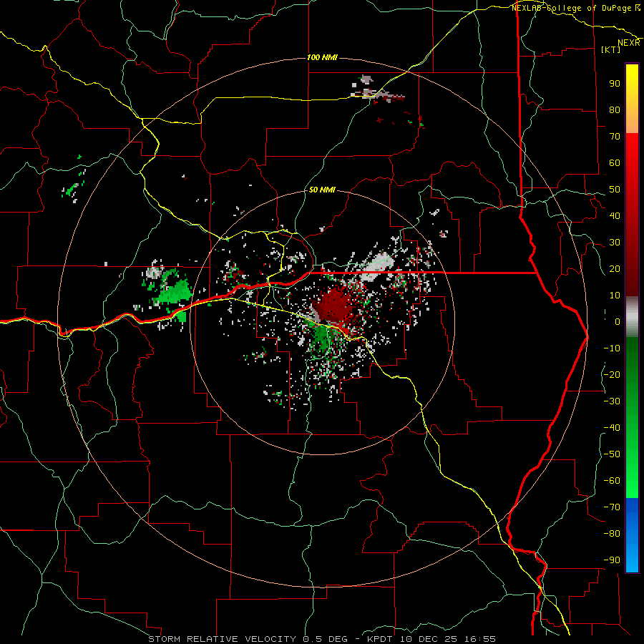The width and height of the screenshot is (644, 644).
Task: Click the 80 knot scale label
Action: click(615, 109)
